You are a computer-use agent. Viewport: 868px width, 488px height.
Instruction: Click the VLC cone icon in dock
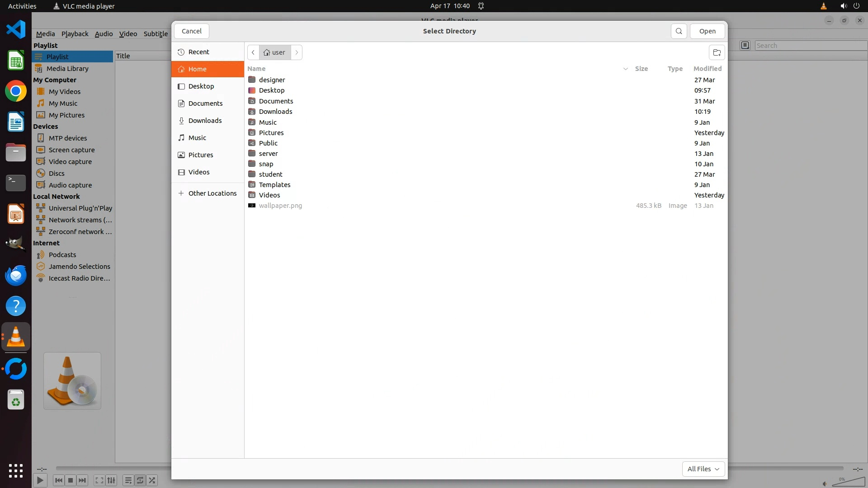(x=16, y=337)
